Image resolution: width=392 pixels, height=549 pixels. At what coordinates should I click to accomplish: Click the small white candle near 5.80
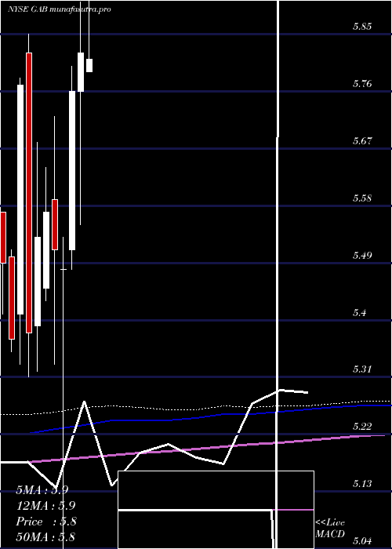(89, 65)
